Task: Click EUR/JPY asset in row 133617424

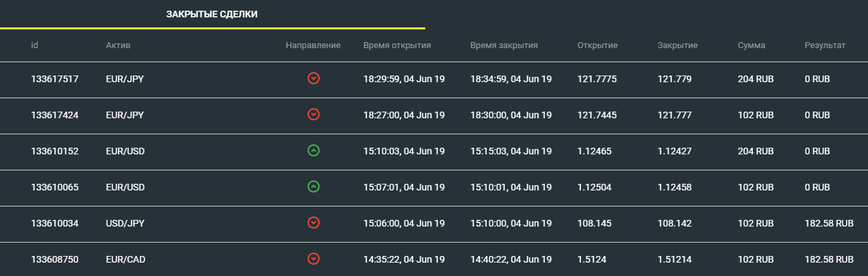Action: pos(125,115)
